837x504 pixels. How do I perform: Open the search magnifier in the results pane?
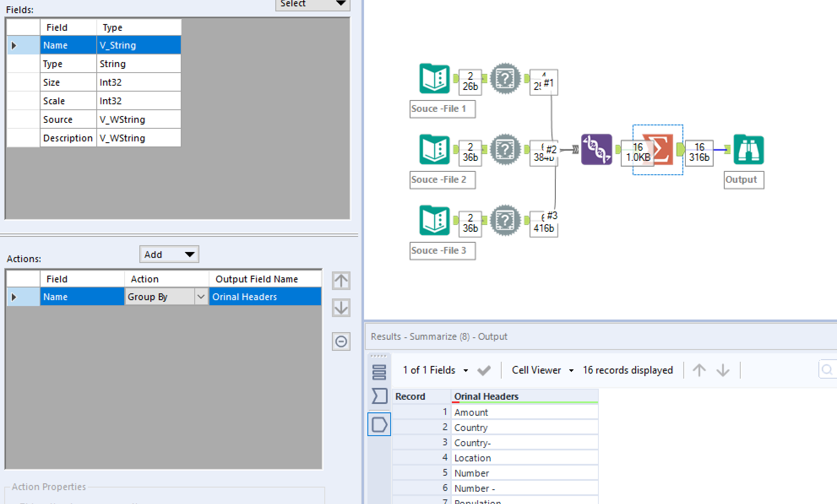(x=827, y=370)
